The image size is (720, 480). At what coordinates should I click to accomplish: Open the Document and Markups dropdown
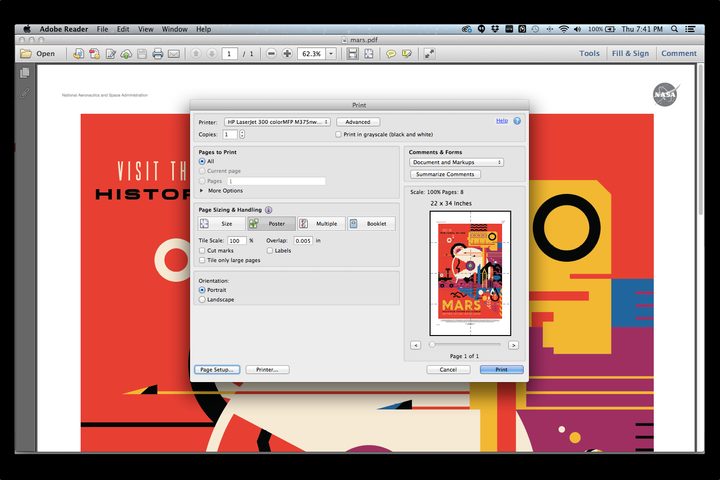coord(456,163)
